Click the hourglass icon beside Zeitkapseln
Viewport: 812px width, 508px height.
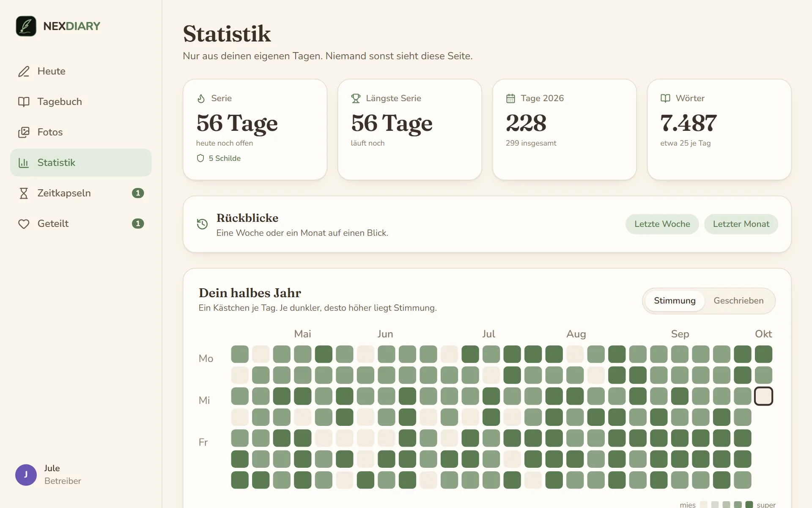click(x=24, y=193)
